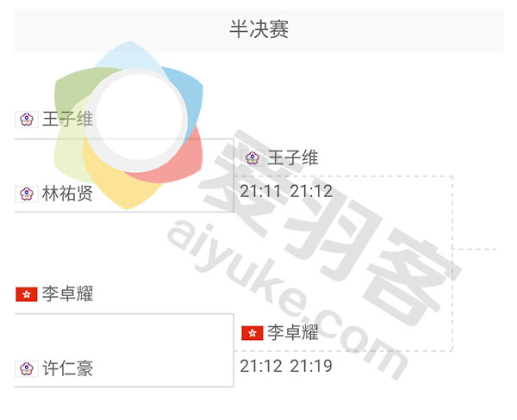517x420 pixels.
Task: Click the Hong Kong flag beside semifinalist 李卓耀
Action: (27, 294)
